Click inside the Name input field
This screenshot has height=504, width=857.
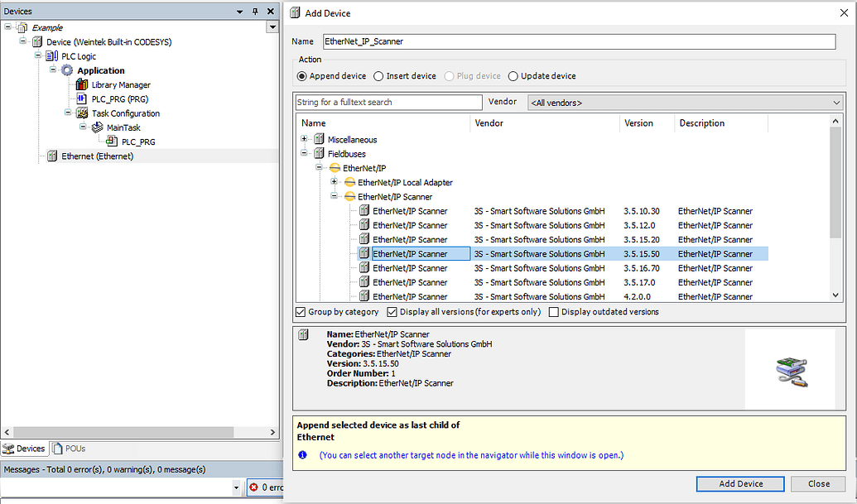coord(580,41)
